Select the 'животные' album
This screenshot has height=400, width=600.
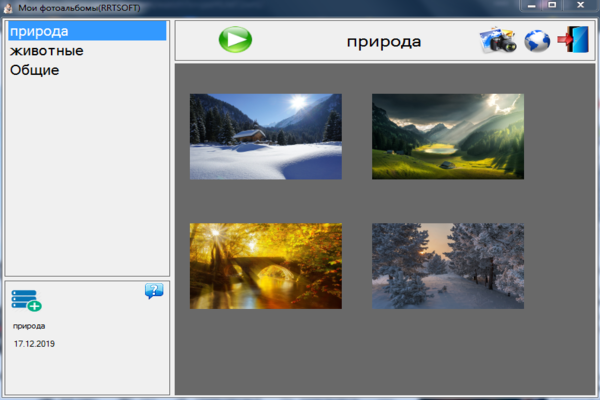(46, 51)
